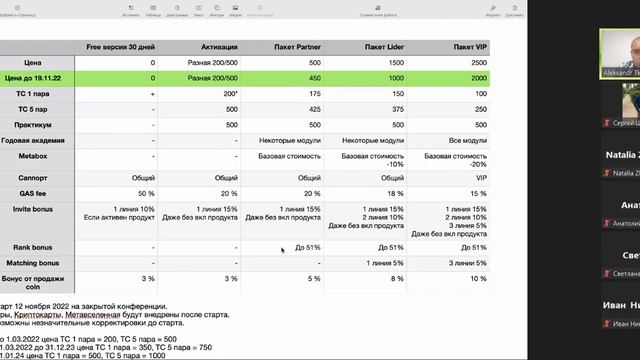This screenshot has height=360, width=640.
Task: Select Aleksandr's video thumbnail
Action: (620, 53)
